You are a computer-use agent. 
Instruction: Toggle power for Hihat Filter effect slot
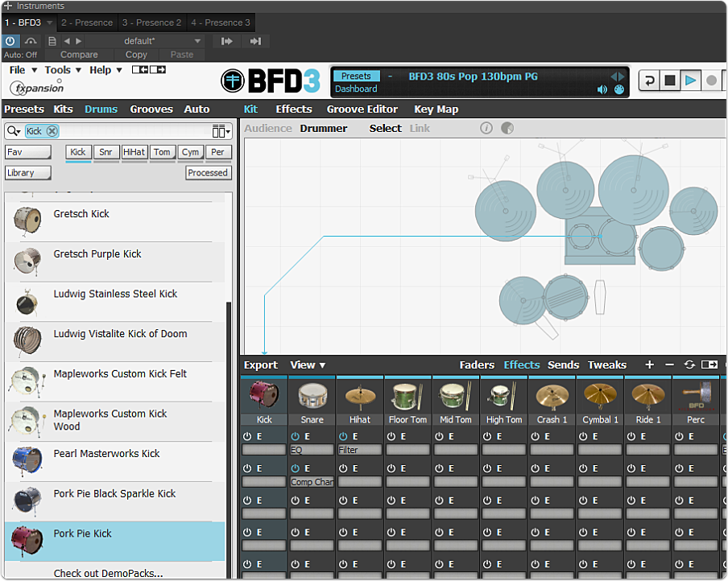(x=343, y=436)
